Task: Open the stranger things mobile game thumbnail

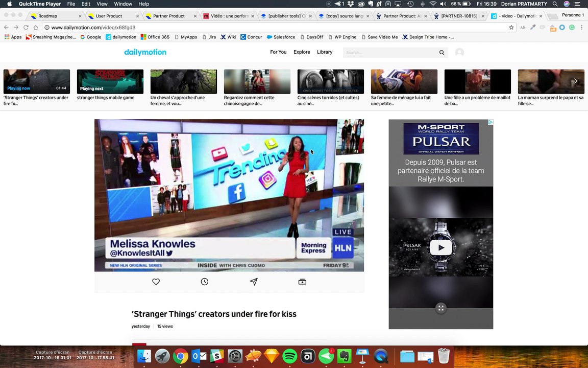Action: [x=110, y=81]
